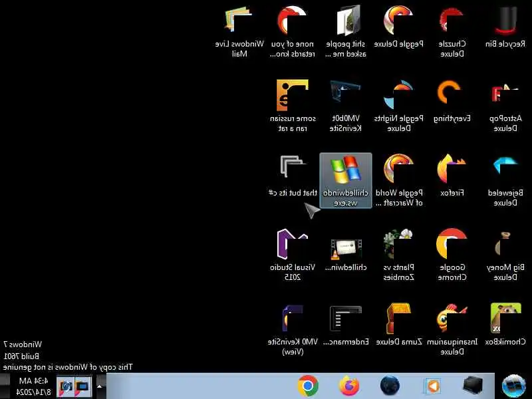Select the 'some russian ran a rat' icon
Image resolution: width=532 pixels, height=399 pixels.
(x=293, y=106)
